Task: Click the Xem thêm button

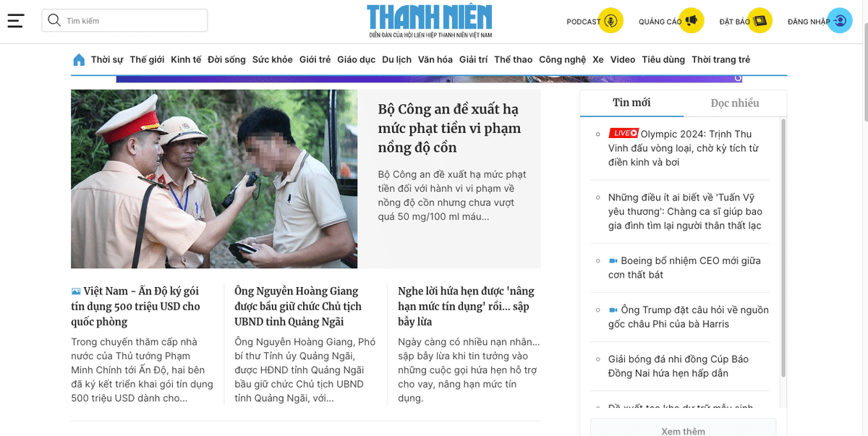Action: tap(683, 429)
